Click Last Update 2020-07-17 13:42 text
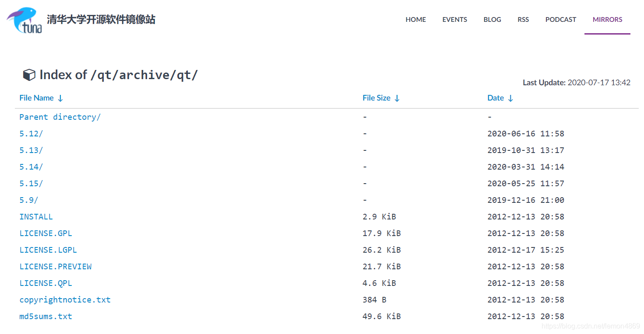644x334 pixels. (577, 83)
